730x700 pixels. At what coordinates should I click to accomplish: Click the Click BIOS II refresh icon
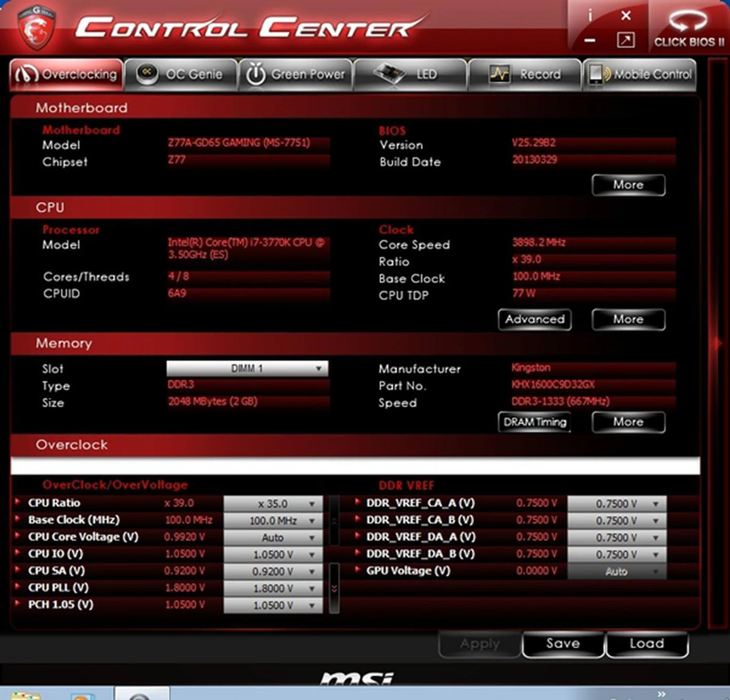688,20
